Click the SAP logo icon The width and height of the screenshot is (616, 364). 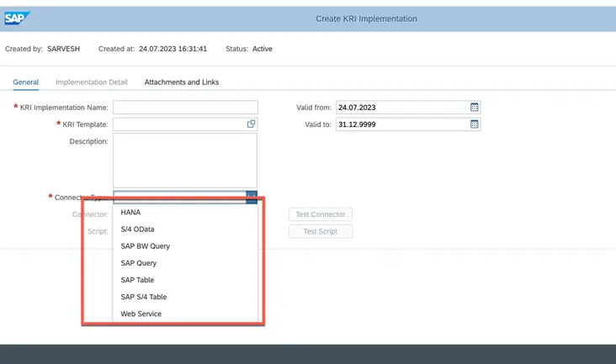coord(18,18)
